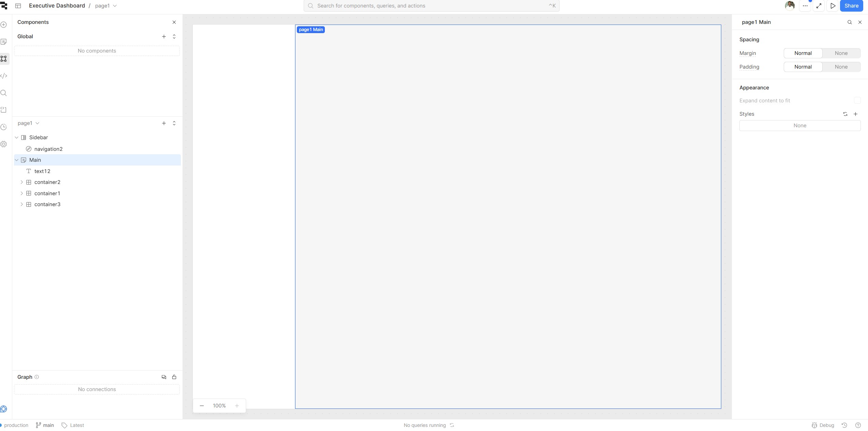Reset Styles with the refresh icon
The image size is (868, 431).
(x=845, y=114)
